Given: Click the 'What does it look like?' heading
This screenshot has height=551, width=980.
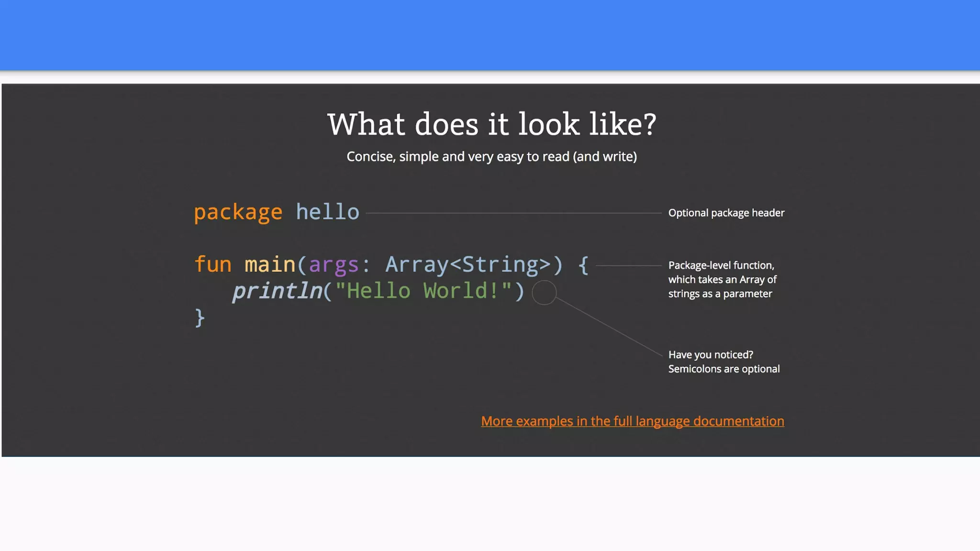Looking at the screenshot, I should 491,124.
